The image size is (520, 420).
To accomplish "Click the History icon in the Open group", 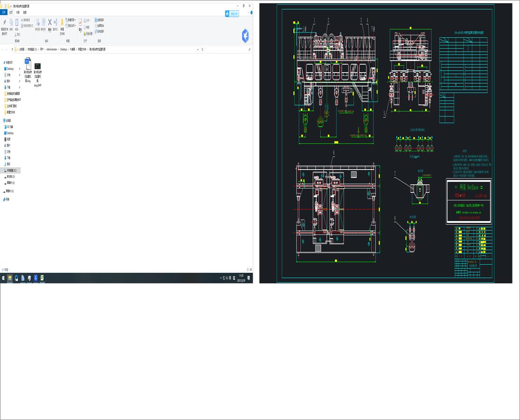I will click(x=88, y=34).
